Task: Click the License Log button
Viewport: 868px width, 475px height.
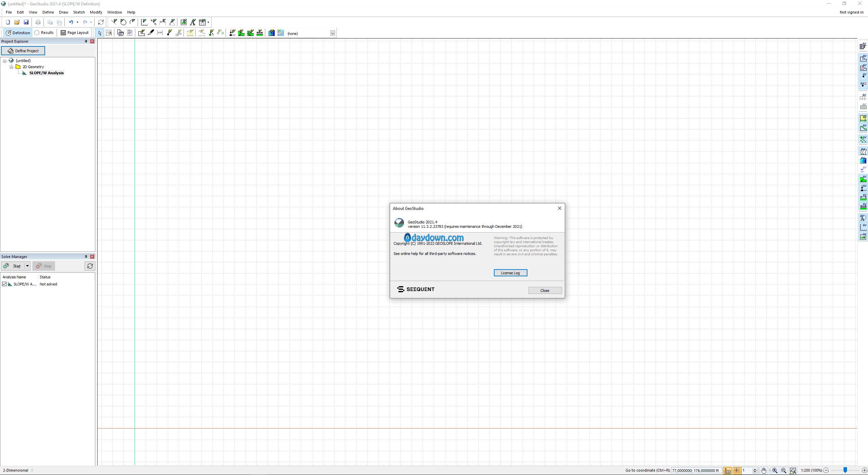Action: coord(510,273)
